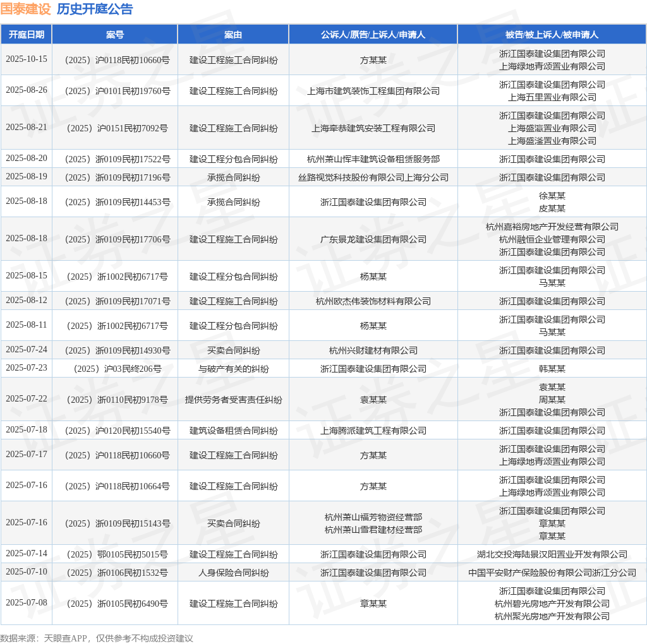Click plaintiff 章某某
This screenshot has width=647, height=644.
373,604
